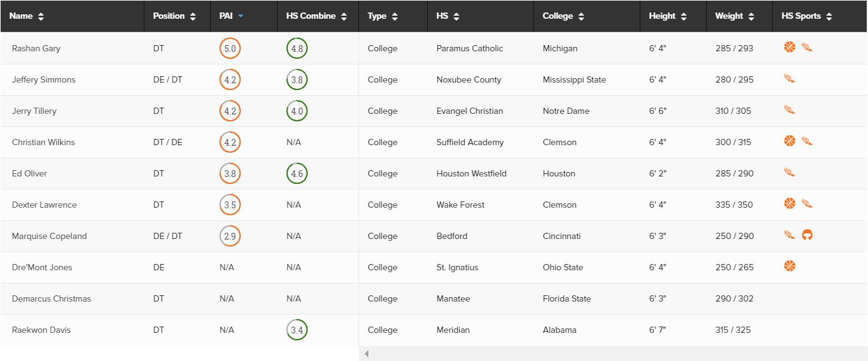This screenshot has width=868, height=361.
Task: Click basketball icon in Dre'Mont Jones row
Action: [789, 267]
